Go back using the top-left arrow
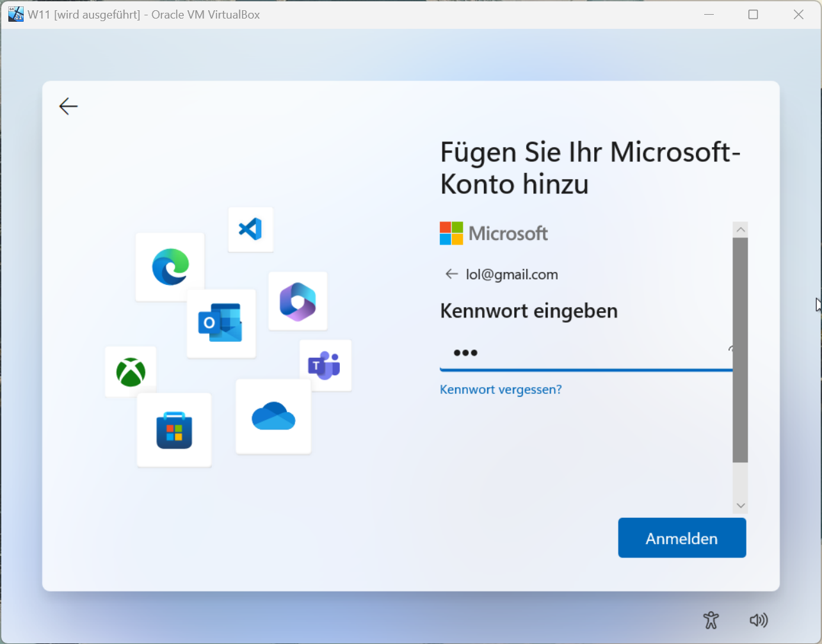The height and width of the screenshot is (644, 822). coord(68,106)
